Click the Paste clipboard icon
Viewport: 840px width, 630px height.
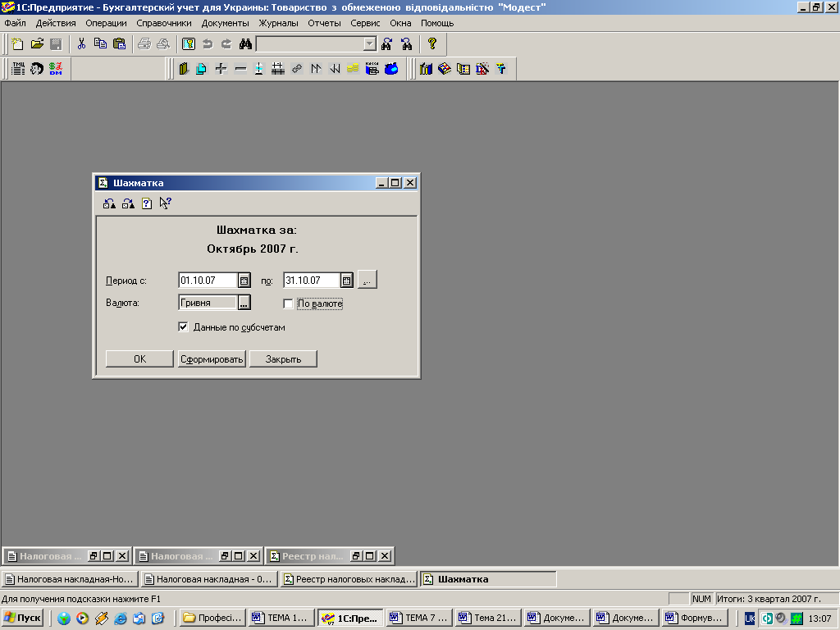(120, 44)
